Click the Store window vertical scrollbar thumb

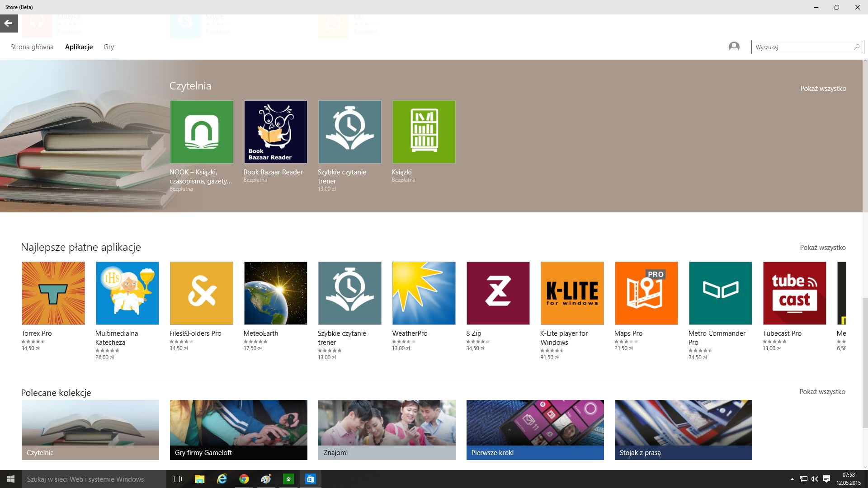pyautogui.click(x=865, y=362)
